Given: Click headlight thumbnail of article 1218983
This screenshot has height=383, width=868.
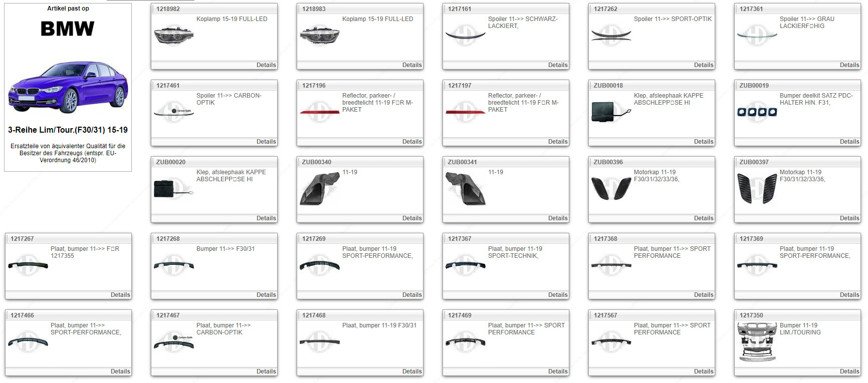Looking at the screenshot, I should [319, 35].
